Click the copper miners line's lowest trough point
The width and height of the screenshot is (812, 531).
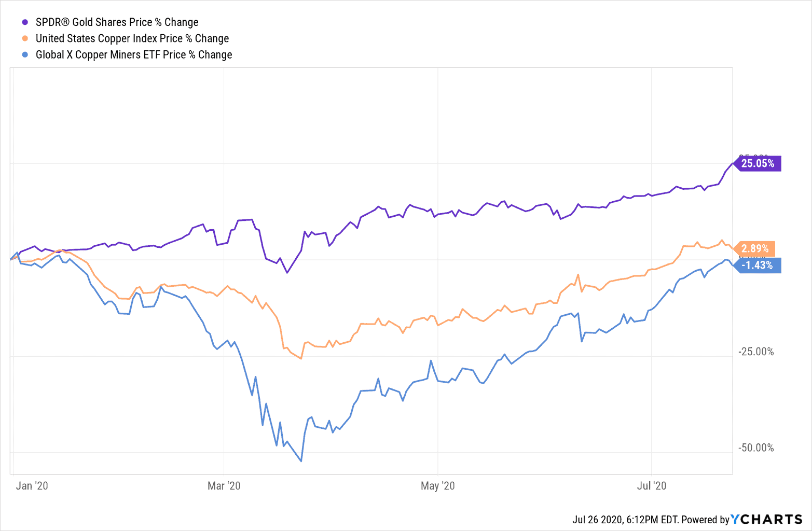point(301,461)
